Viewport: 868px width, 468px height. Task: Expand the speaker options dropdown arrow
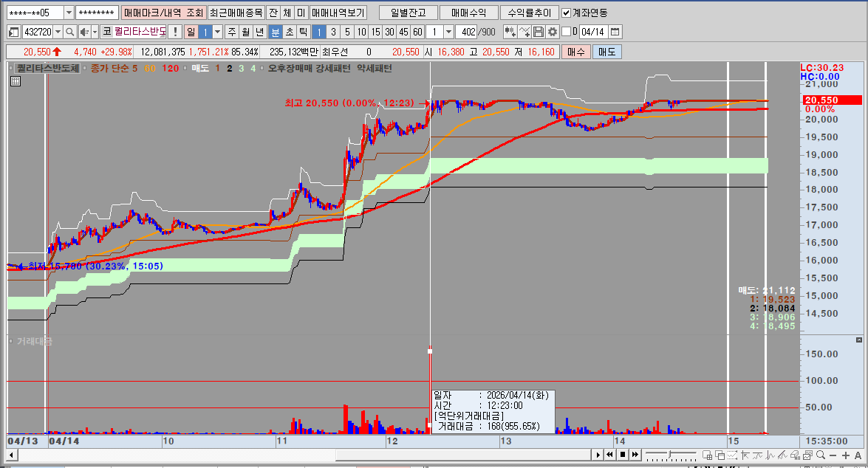pyautogui.click(x=95, y=32)
